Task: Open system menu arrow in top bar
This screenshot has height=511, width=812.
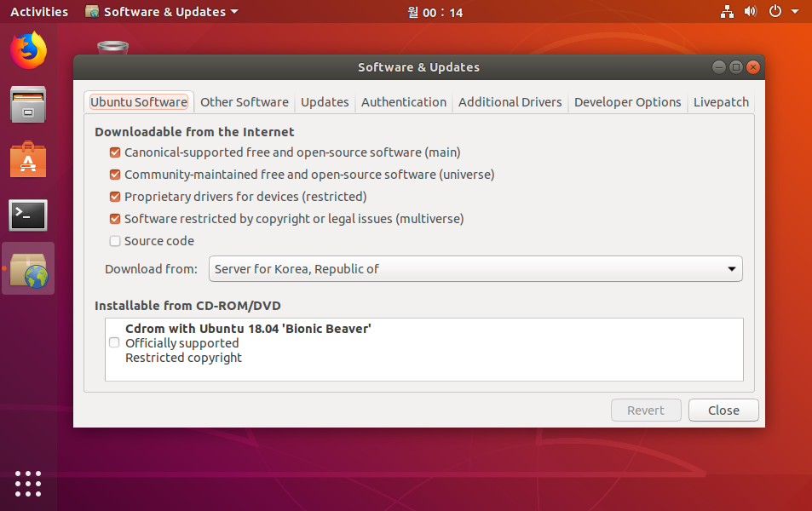Action: pos(795,11)
